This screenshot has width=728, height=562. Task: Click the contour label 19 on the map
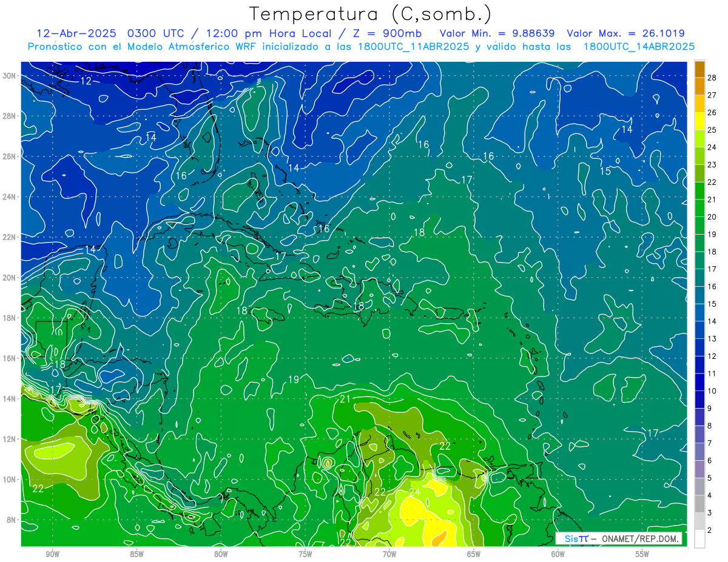tap(294, 380)
